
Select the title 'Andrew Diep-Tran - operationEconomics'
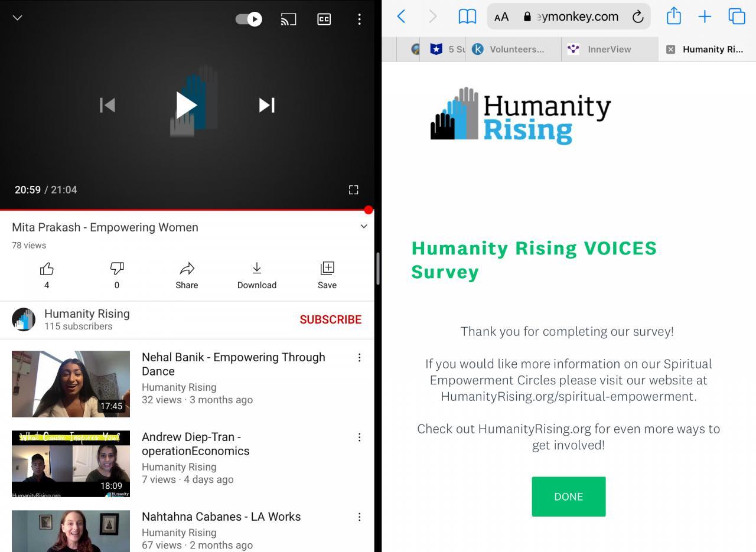[x=195, y=444]
